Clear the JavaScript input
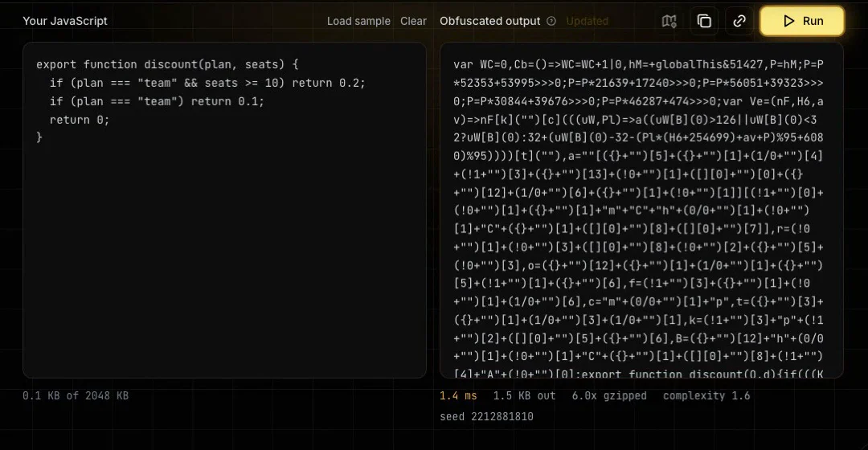The width and height of the screenshot is (868, 450). (414, 21)
